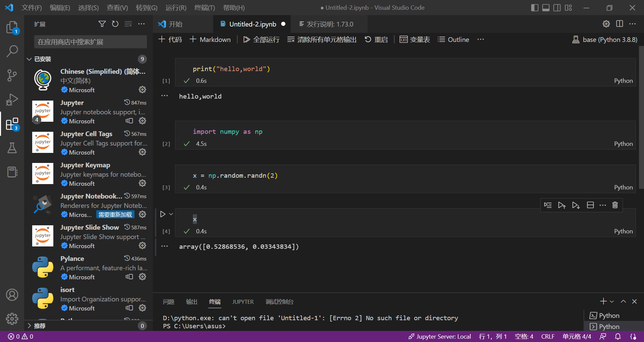This screenshot has width=644, height=342.
Task: Run cell 4 with the play button
Action: 163,214
